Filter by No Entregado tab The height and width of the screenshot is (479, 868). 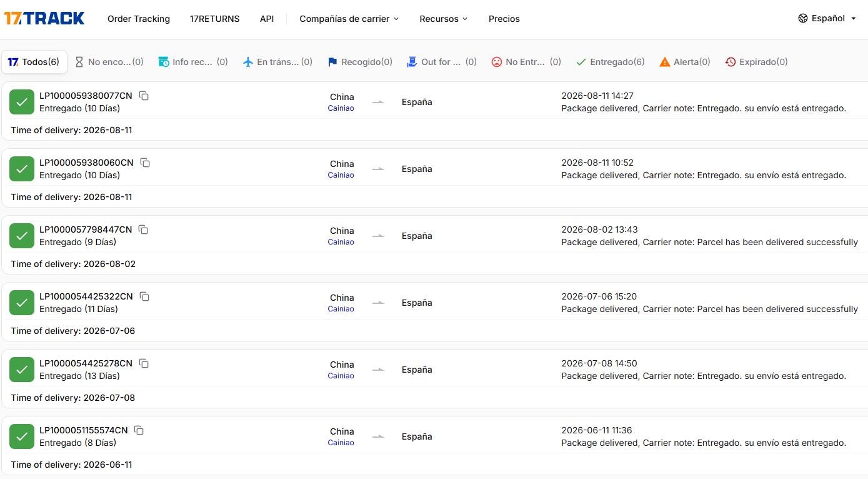pyautogui.click(x=526, y=62)
